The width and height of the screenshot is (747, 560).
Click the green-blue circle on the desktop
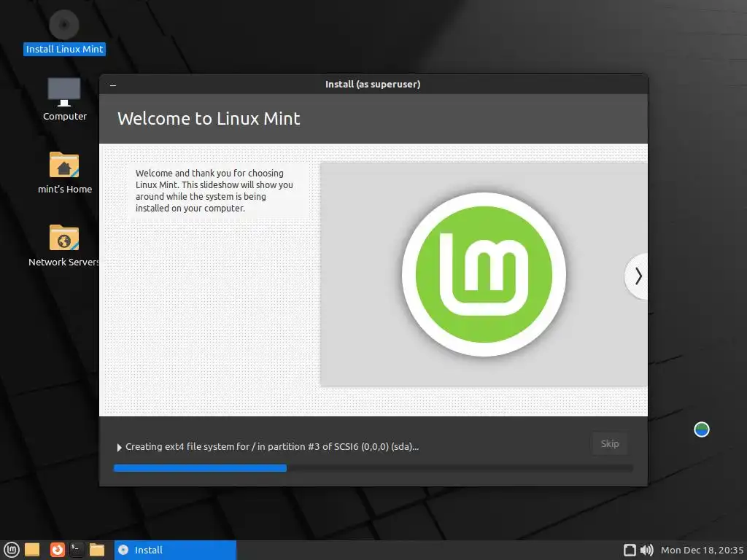click(x=702, y=429)
